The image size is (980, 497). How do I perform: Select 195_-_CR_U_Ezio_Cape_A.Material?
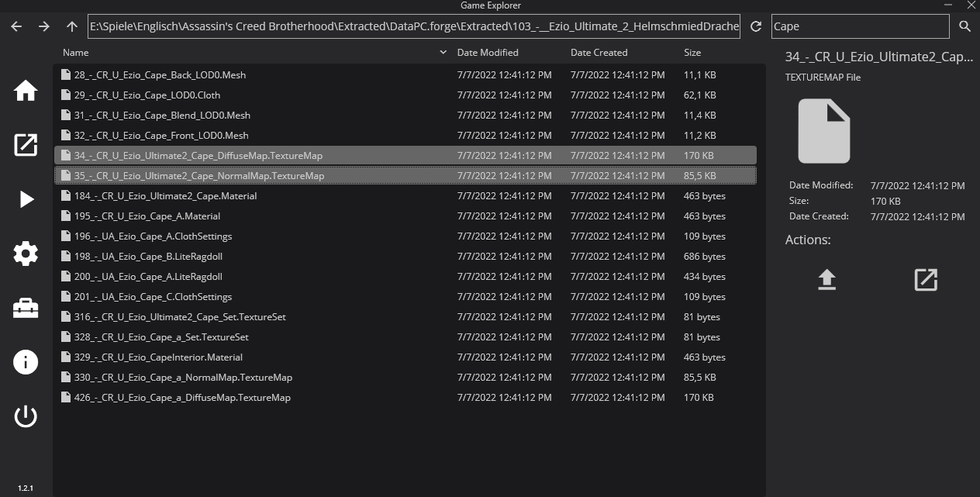coord(405,216)
